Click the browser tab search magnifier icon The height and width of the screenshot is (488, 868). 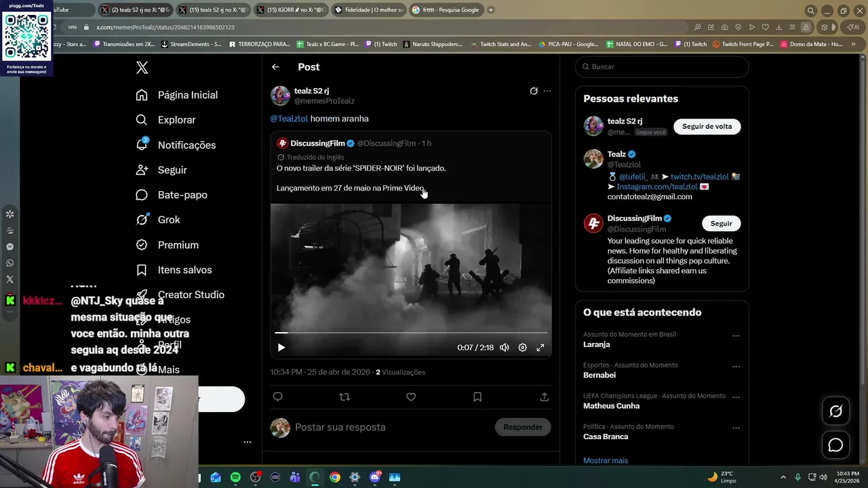coord(810,10)
